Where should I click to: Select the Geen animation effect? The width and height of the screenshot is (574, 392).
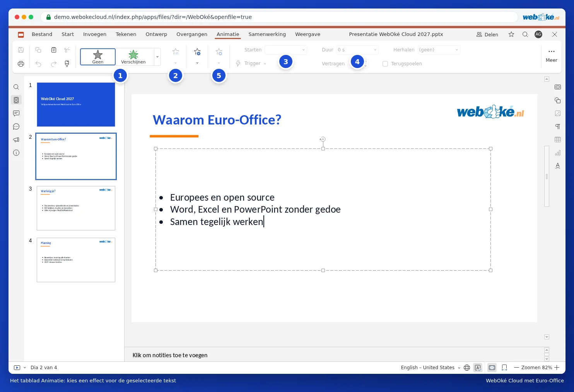(98, 57)
